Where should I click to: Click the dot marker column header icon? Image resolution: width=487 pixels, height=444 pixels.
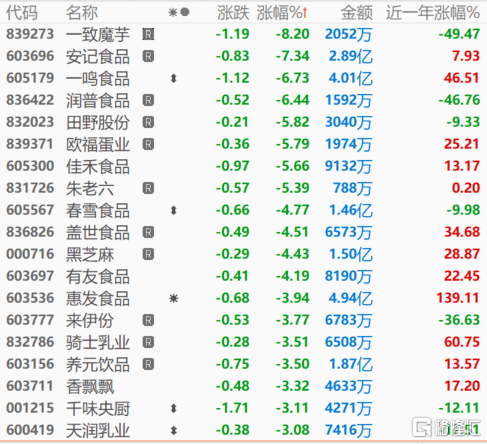(185, 12)
